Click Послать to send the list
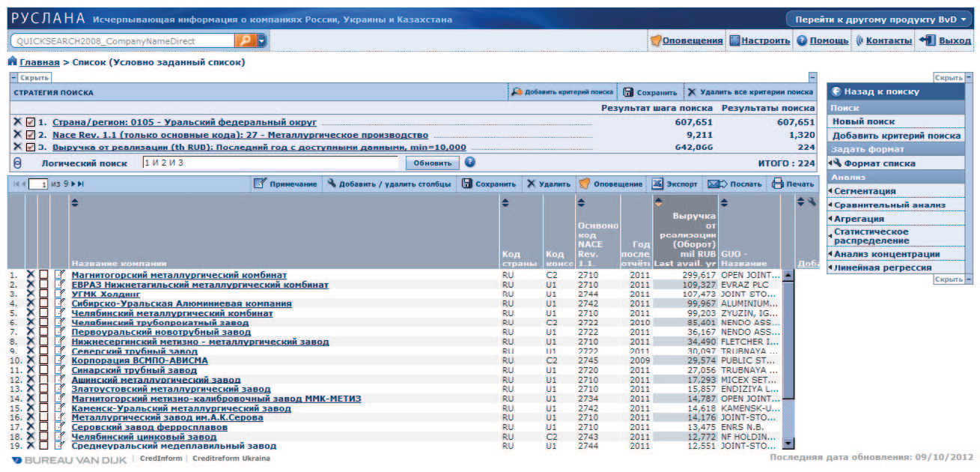980x472 pixels. tap(735, 184)
